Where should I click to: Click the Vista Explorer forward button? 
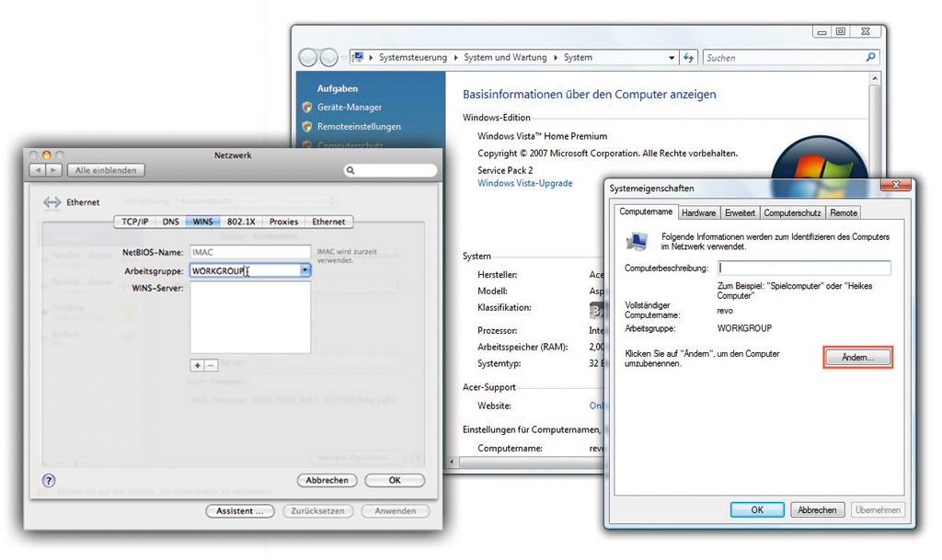coord(328,58)
